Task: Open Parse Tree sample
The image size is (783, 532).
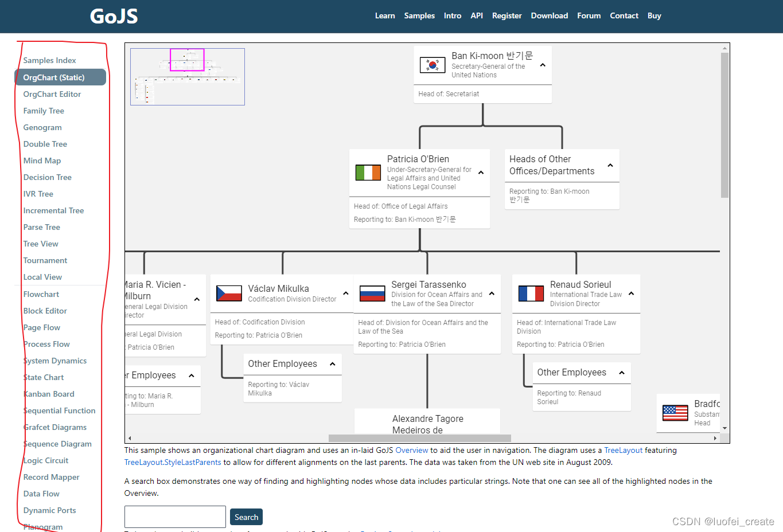Action: [42, 227]
